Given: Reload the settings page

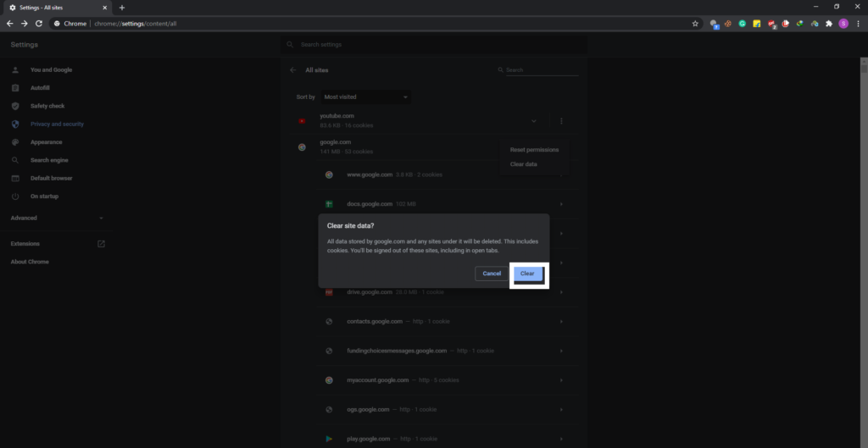Looking at the screenshot, I should pyautogui.click(x=39, y=24).
